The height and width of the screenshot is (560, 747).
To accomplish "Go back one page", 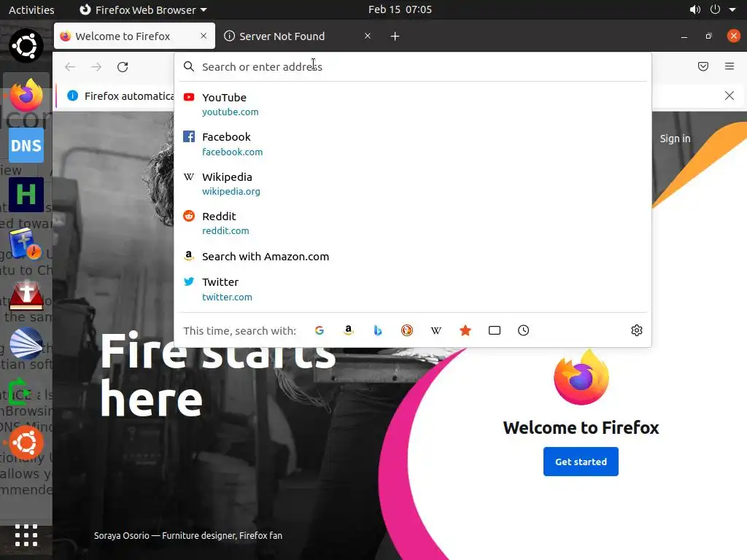I will tap(70, 66).
